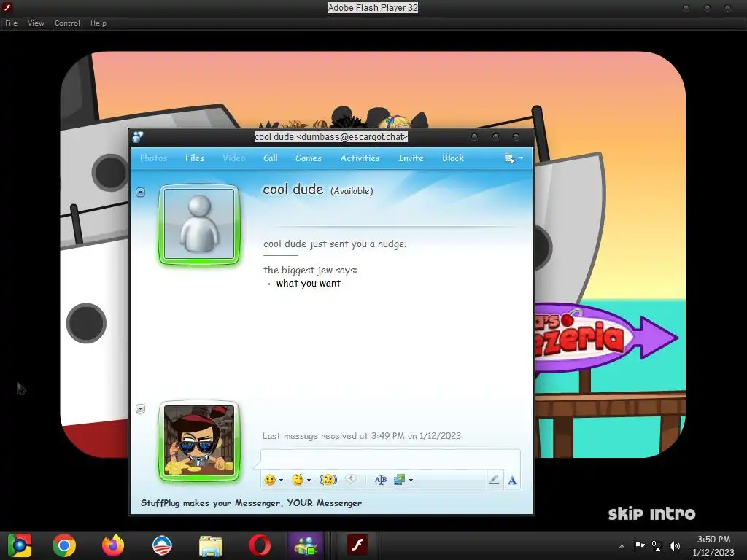The width and height of the screenshot is (747, 560).
Task: Click the 'what you want' message
Action: [x=309, y=284]
